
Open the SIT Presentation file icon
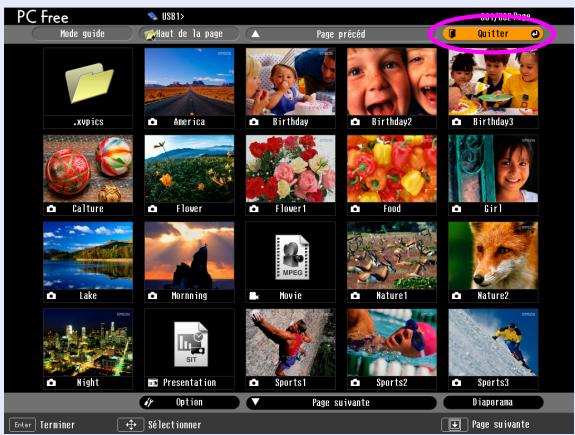coord(191,344)
